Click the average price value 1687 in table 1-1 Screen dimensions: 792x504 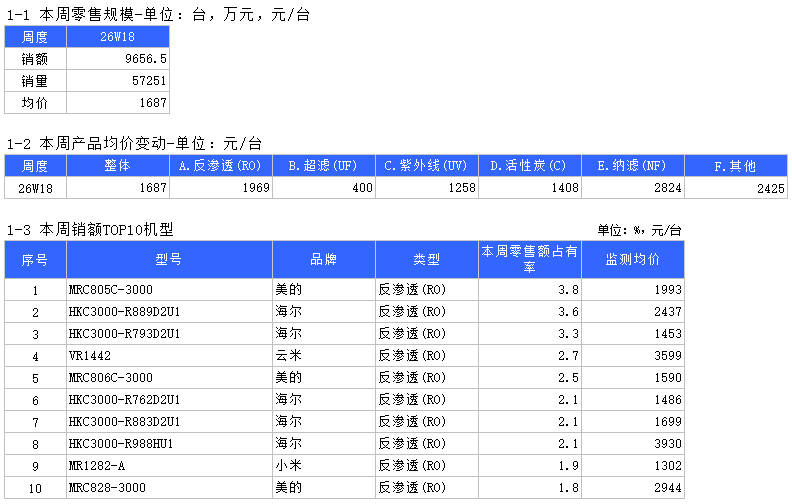(x=153, y=103)
